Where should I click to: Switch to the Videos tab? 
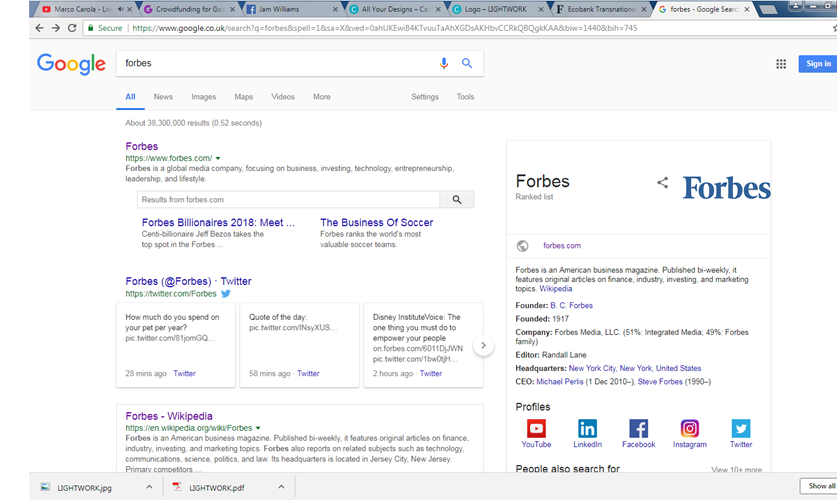[283, 97]
